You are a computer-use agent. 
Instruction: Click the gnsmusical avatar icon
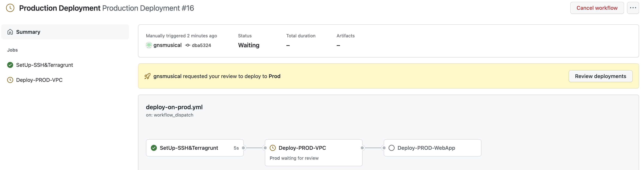click(x=149, y=45)
